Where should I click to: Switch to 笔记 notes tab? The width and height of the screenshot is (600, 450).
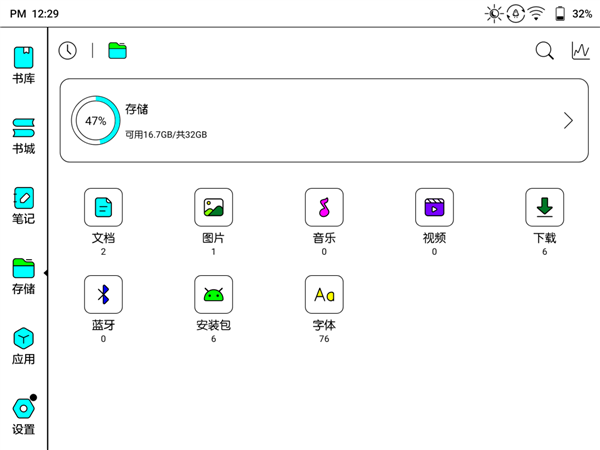(x=24, y=205)
